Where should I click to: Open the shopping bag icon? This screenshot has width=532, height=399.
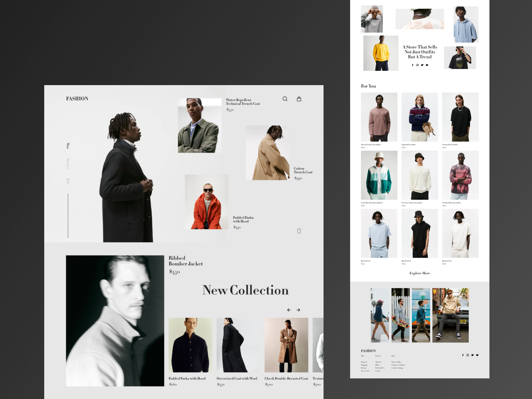299,99
